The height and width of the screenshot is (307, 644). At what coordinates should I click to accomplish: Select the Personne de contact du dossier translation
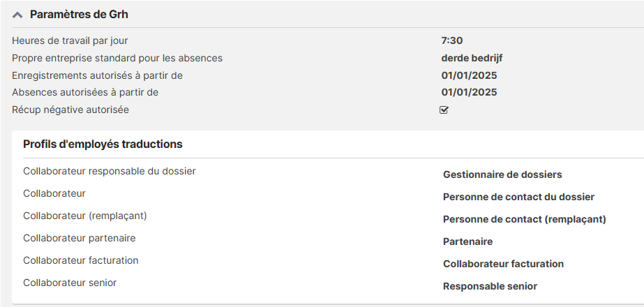coord(518,197)
